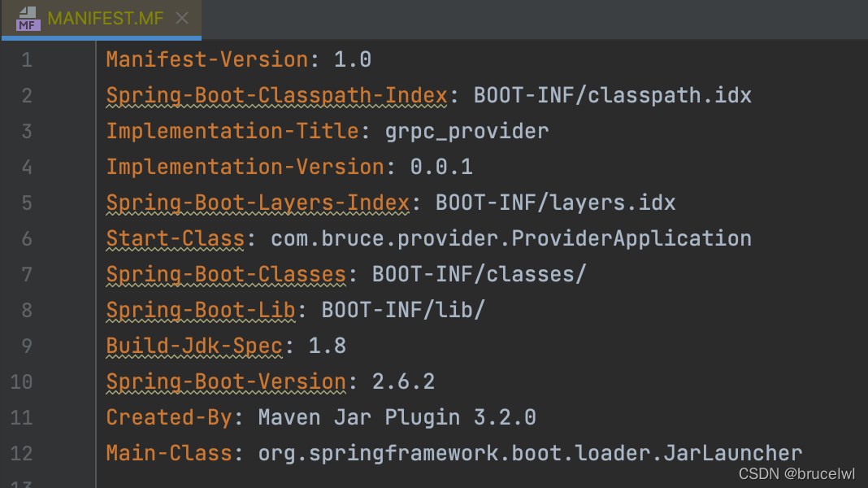
Task: Click the Implementation-Version key
Action: [x=245, y=167]
